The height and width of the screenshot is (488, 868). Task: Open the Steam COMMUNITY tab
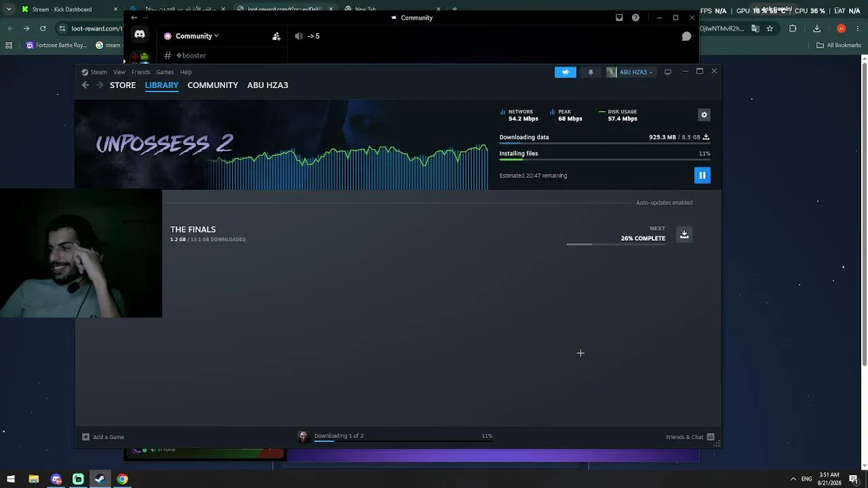(x=213, y=85)
